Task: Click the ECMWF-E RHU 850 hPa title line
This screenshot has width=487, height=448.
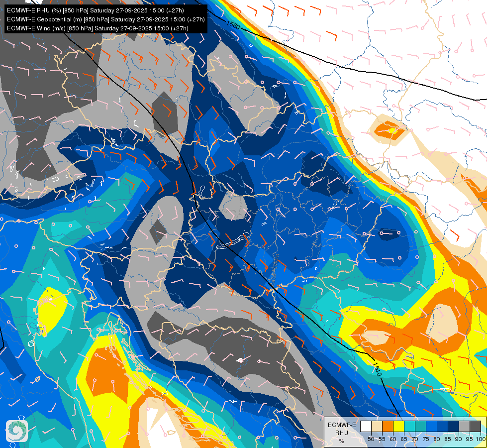Action: coord(96,10)
